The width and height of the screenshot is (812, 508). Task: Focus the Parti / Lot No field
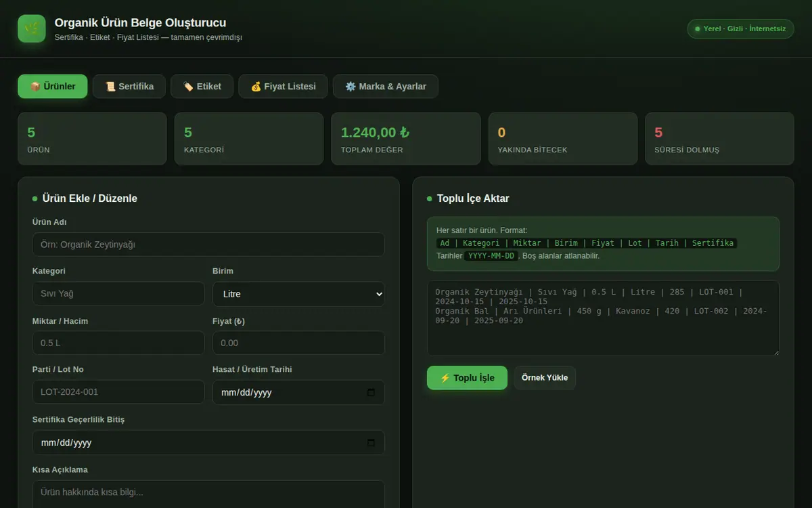coord(118,392)
